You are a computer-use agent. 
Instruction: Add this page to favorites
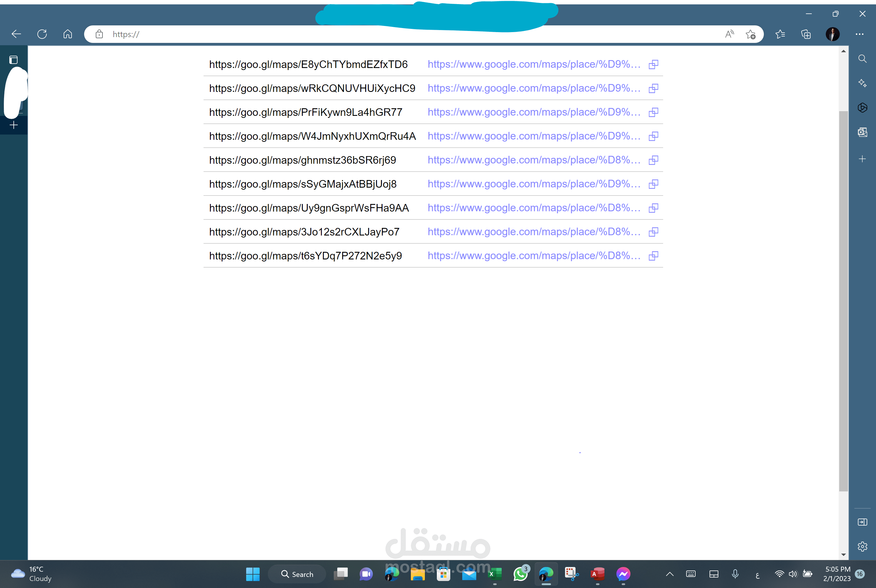point(750,34)
